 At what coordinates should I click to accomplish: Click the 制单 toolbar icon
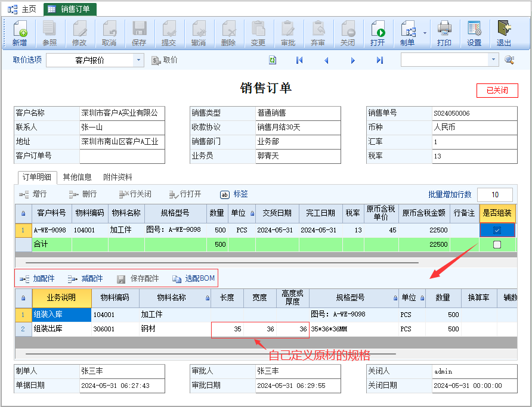[407, 33]
